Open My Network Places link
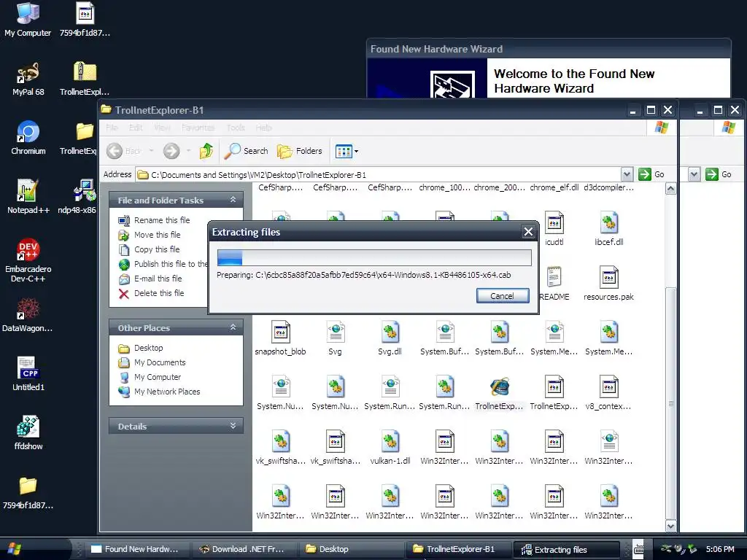 (159, 392)
